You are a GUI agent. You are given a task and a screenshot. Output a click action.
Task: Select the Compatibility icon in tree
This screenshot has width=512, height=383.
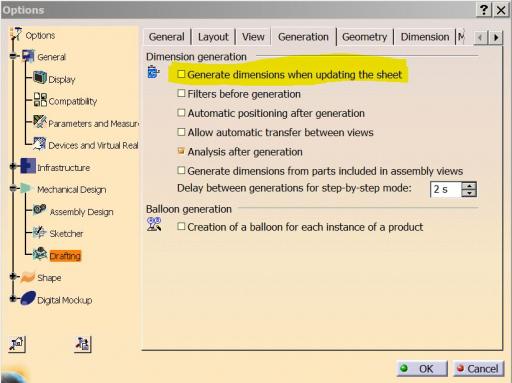(x=40, y=100)
